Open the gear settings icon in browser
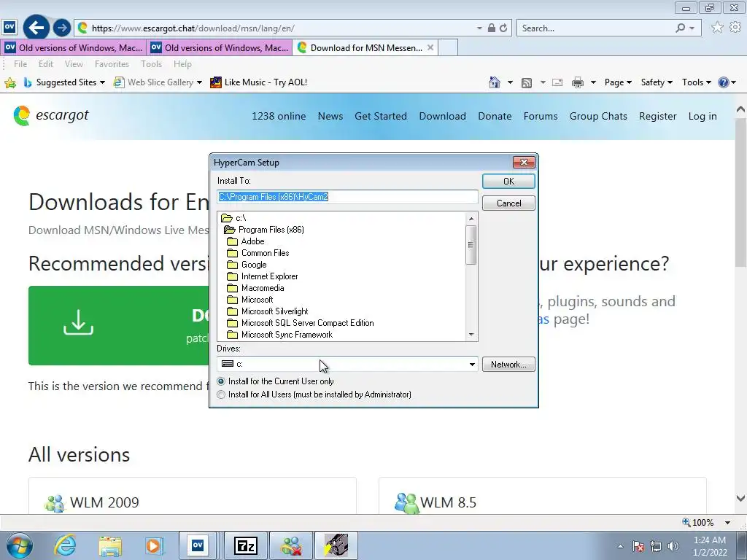Viewport: 747px width, 560px height. 735,28
